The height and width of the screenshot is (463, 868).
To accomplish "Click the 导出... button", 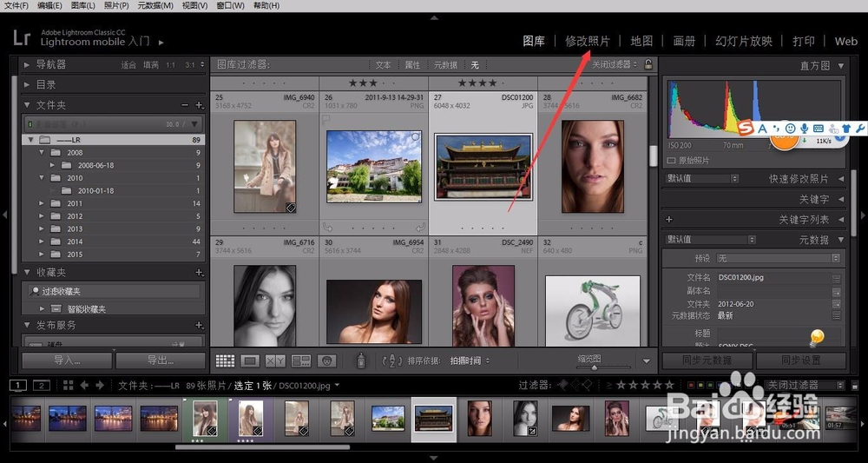I will point(161,360).
